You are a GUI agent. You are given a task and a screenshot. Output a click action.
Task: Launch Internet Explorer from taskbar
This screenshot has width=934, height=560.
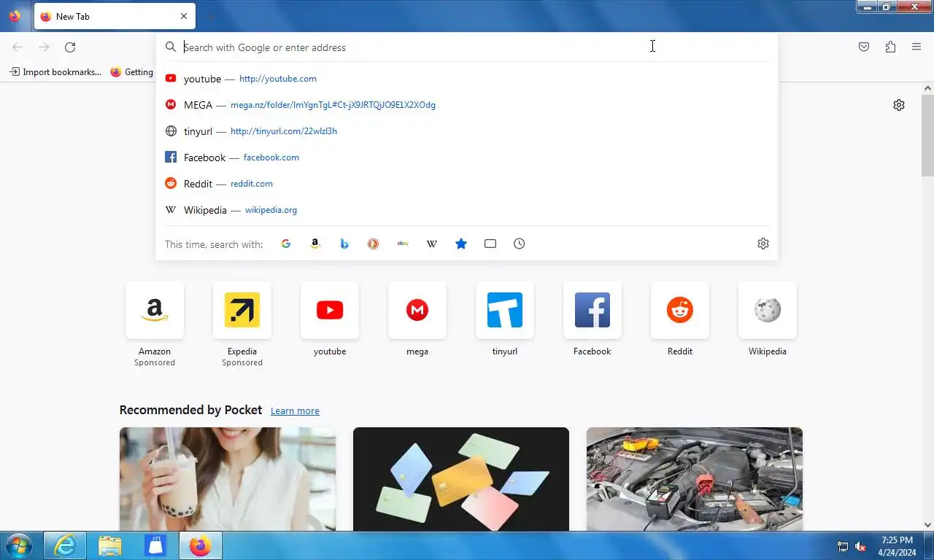pos(66,545)
